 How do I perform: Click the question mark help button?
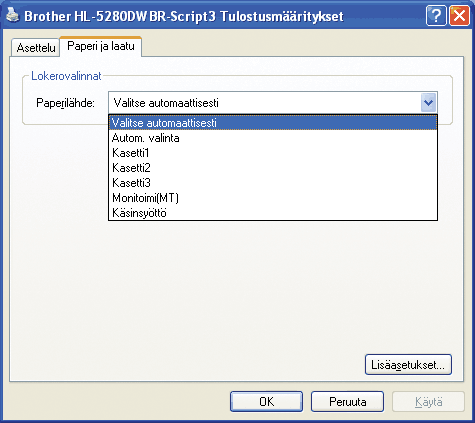(436, 16)
